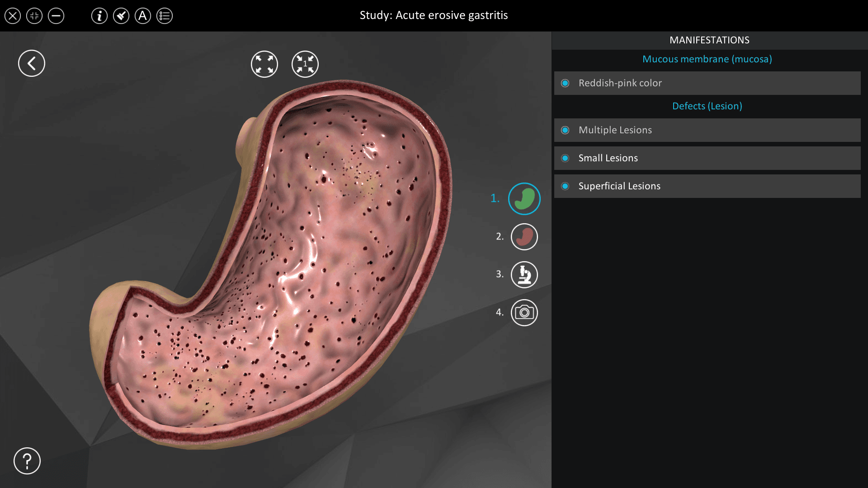Screen dimensions: 868x488
Task: Select step 1 green stomach icon
Action: (524, 199)
